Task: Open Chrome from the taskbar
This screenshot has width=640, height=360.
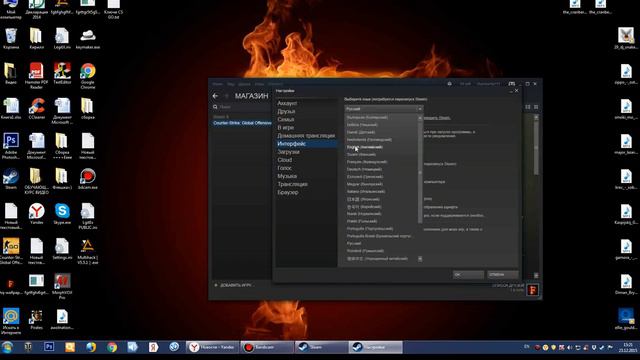Action: click(x=112, y=347)
